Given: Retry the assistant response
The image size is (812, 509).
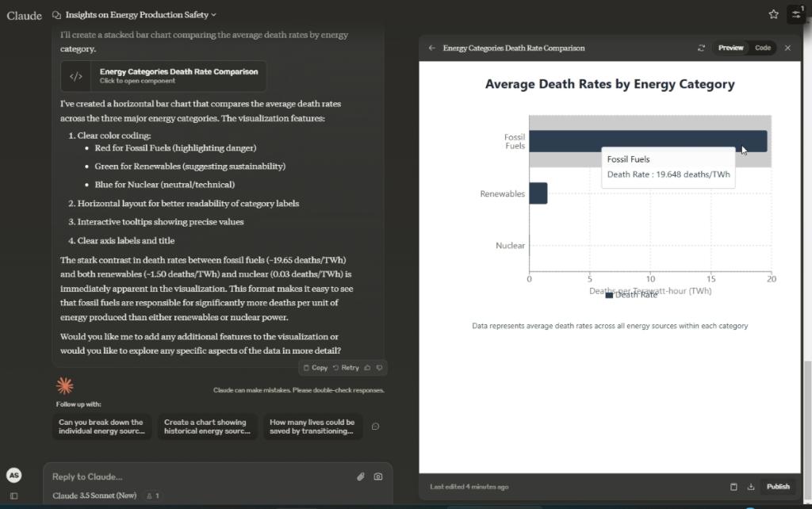Looking at the screenshot, I should pyautogui.click(x=346, y=368).
